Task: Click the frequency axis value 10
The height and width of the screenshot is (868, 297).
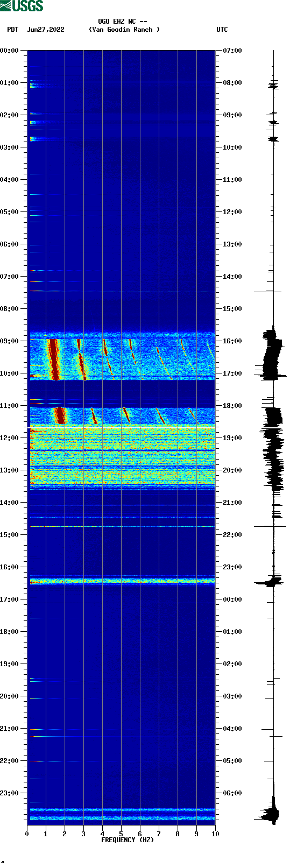Action: click(215, 834)
